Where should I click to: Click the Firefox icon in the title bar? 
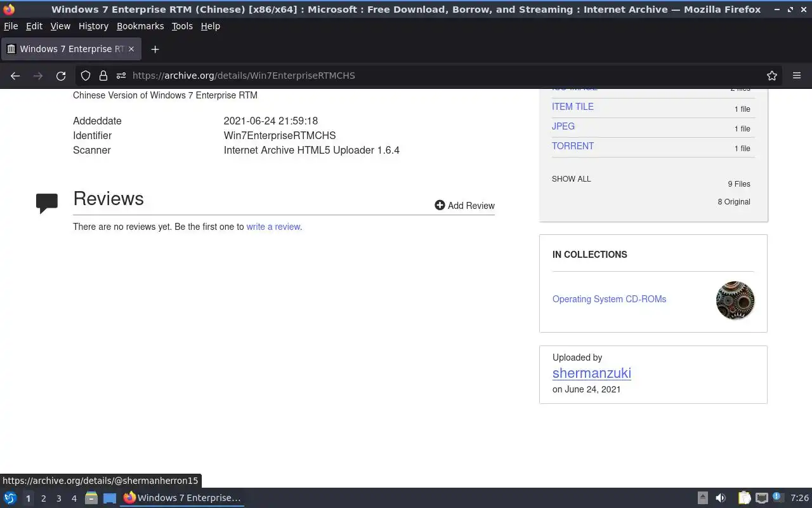tap(9, 9)
